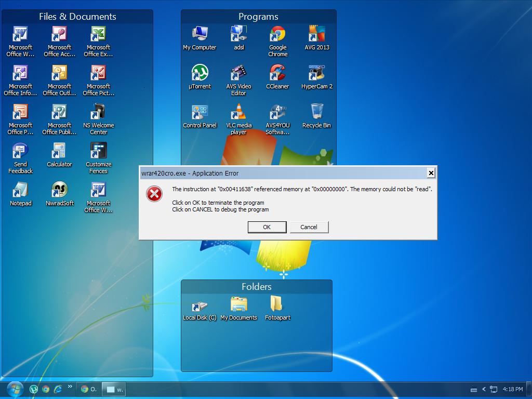Screen dimensions: 532x399
Task: Select the NiwradSoft shortcut icon
Action: tap(59, 194)
